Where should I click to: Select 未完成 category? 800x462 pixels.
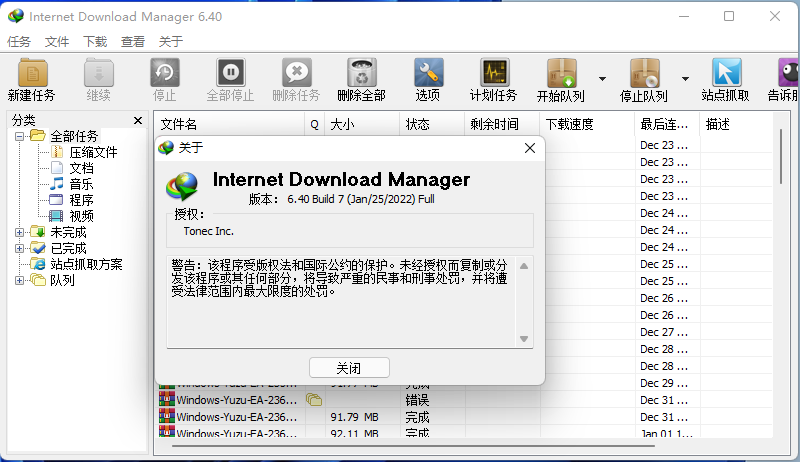pos(68,233)
